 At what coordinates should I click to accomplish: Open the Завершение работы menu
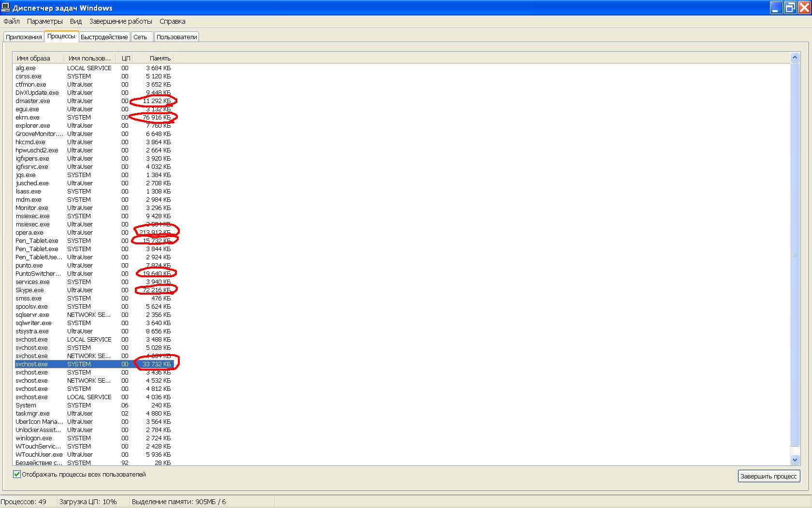121,21
